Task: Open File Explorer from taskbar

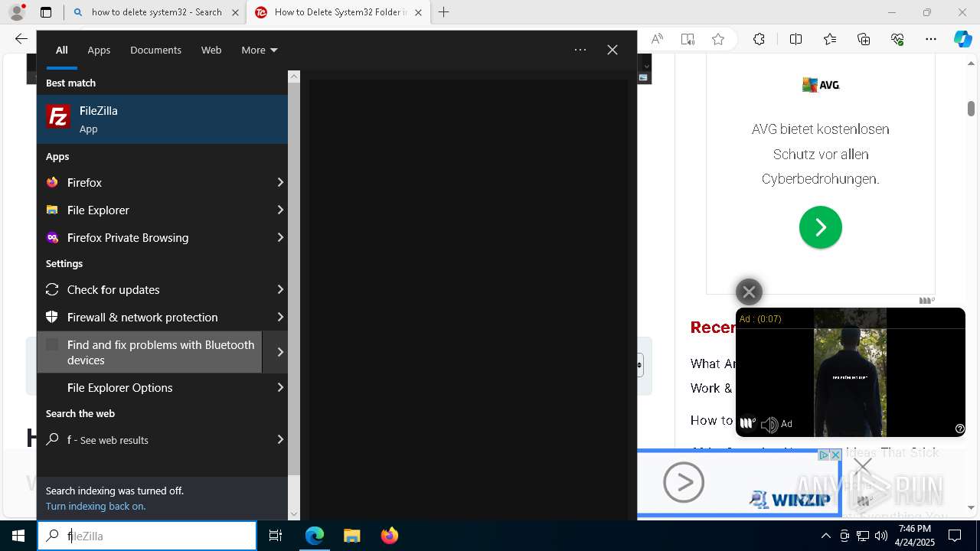Action: click(x=351, y=536)
